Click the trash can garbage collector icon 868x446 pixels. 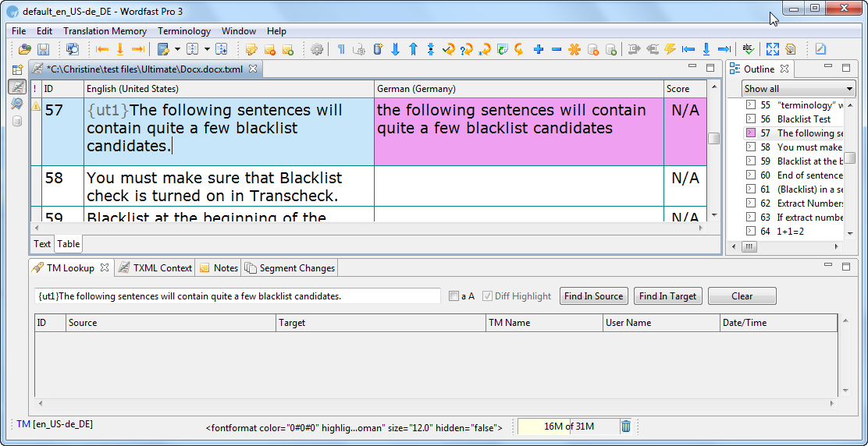pos(625,426)
